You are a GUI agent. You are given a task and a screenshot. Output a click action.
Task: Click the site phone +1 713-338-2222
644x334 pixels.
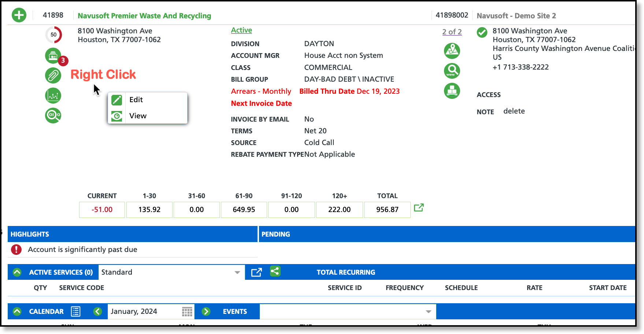pos(521,67)
